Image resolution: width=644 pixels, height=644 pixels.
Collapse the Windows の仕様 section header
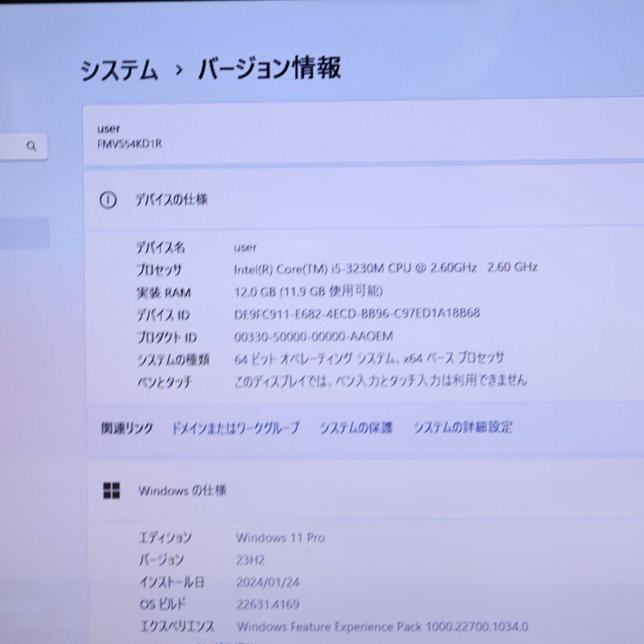(x=365, y=491)
